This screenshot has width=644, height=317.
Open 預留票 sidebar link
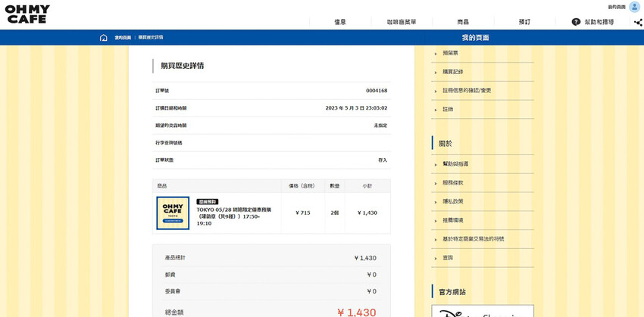(450, 53)
